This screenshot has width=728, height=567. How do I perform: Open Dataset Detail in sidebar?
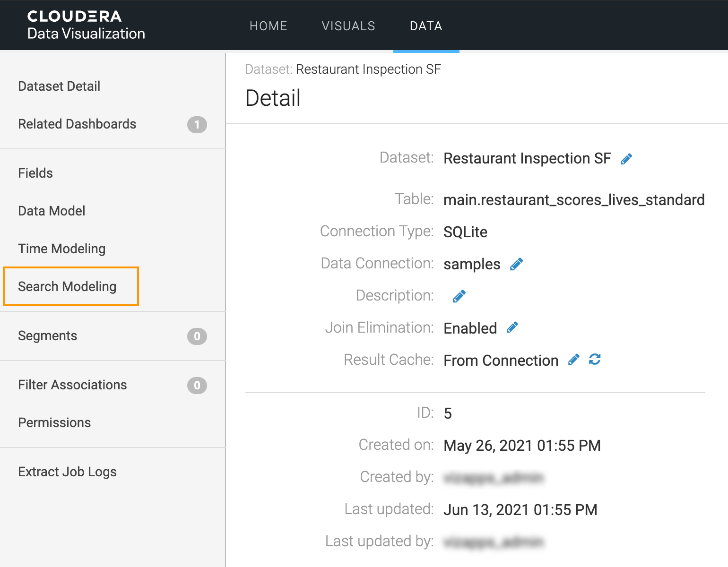tap(59, 86)
